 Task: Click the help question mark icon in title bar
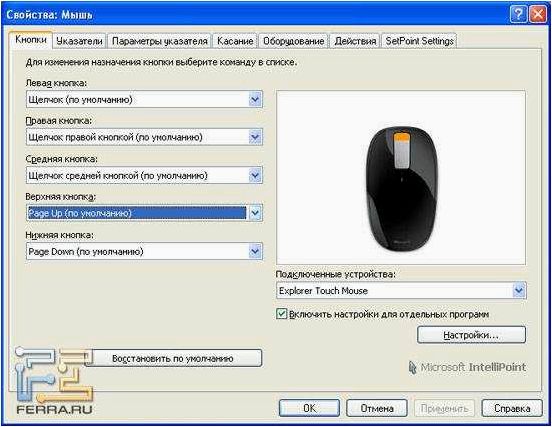pyautogui.click(x=518, y=14)
